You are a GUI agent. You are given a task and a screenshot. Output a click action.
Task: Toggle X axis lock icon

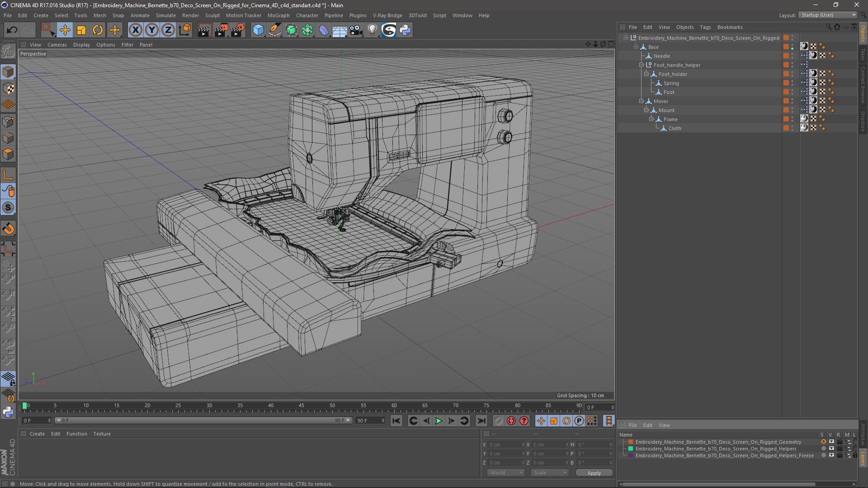pos(135,30)
